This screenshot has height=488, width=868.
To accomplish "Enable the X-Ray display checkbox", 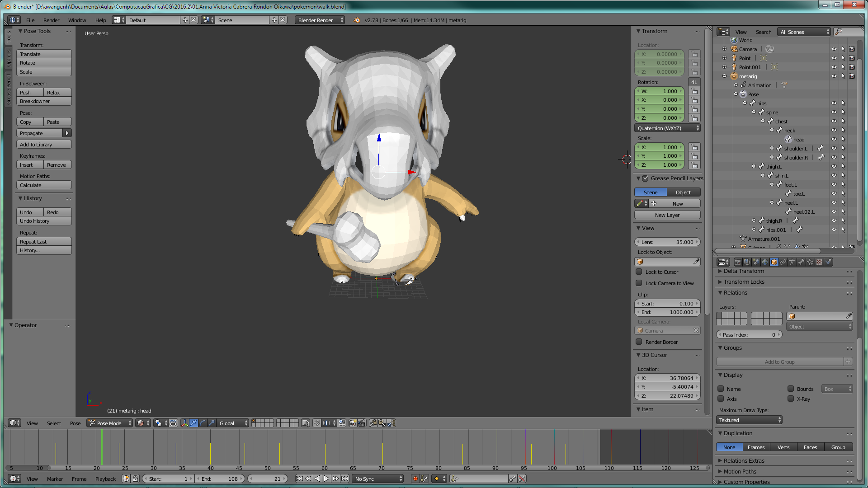I will [791, 399].
